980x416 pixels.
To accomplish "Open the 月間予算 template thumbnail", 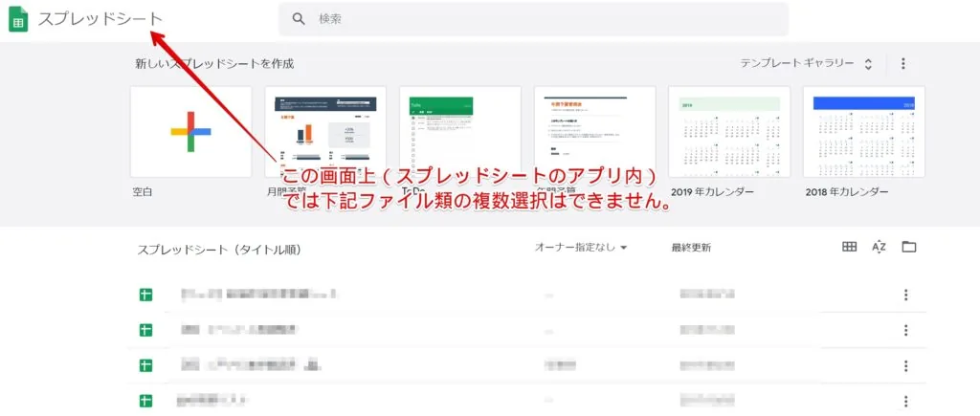I will pyautogui.click(x=325, y=132).
